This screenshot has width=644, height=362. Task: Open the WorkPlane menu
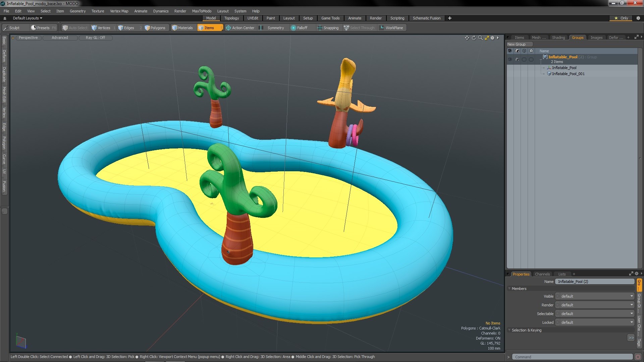click(392, 28)
